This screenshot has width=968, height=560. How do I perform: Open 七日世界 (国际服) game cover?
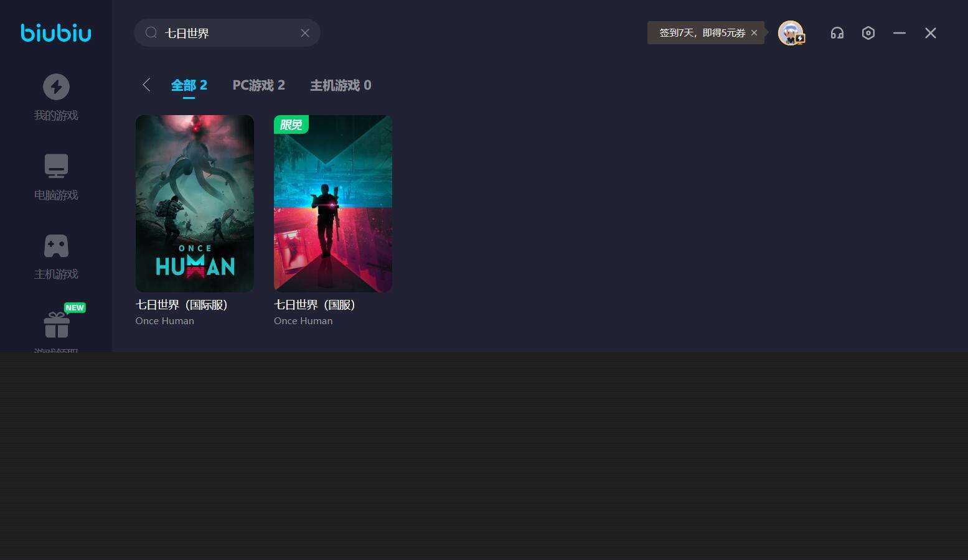[195, 203]
